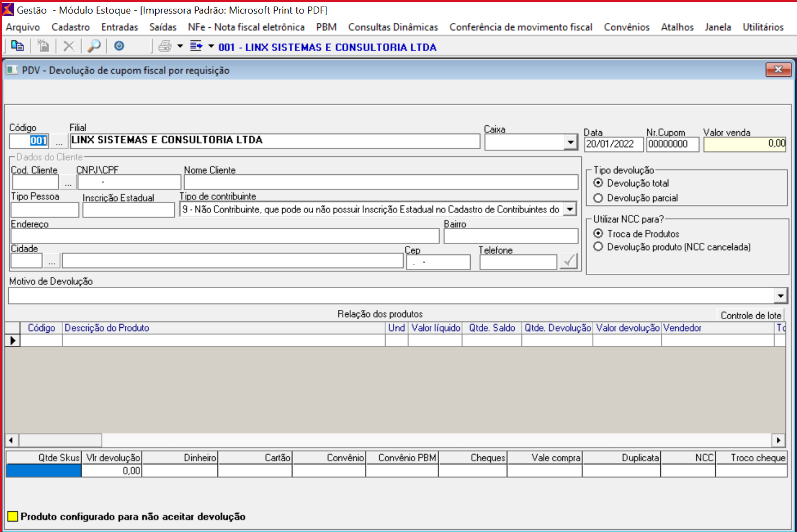Click the Nome Cliente input field
The height and width of the screenshot is (532, 797).
381,182
